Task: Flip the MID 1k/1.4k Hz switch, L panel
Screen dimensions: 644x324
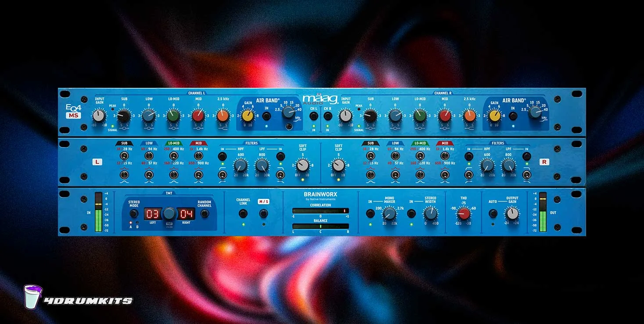Action: (x=198, y=156)
